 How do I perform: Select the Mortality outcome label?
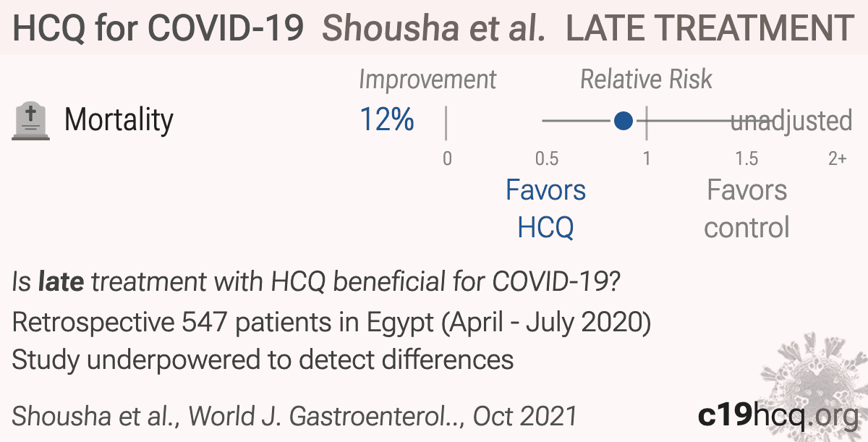tap(119, 120)
